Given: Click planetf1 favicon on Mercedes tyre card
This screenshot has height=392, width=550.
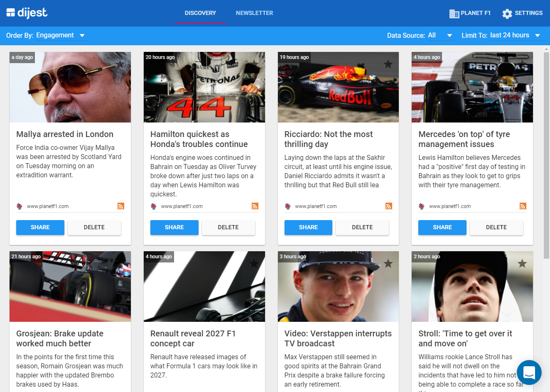Looking at the screenshot, I should click(x=422, y=206).
